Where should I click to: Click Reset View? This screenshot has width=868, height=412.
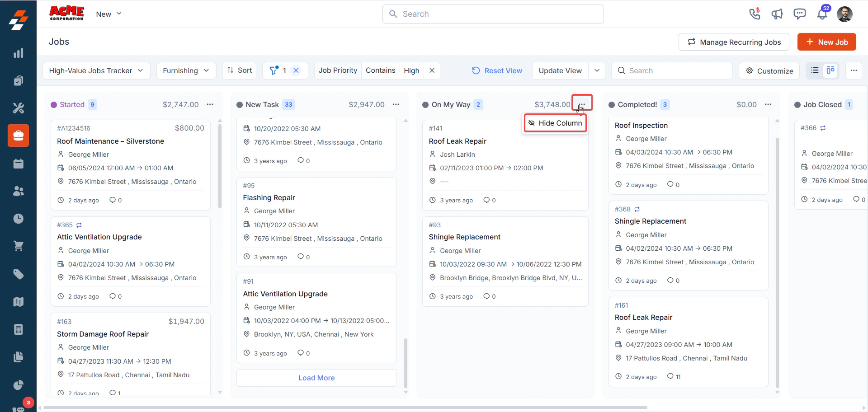(497, 70)
